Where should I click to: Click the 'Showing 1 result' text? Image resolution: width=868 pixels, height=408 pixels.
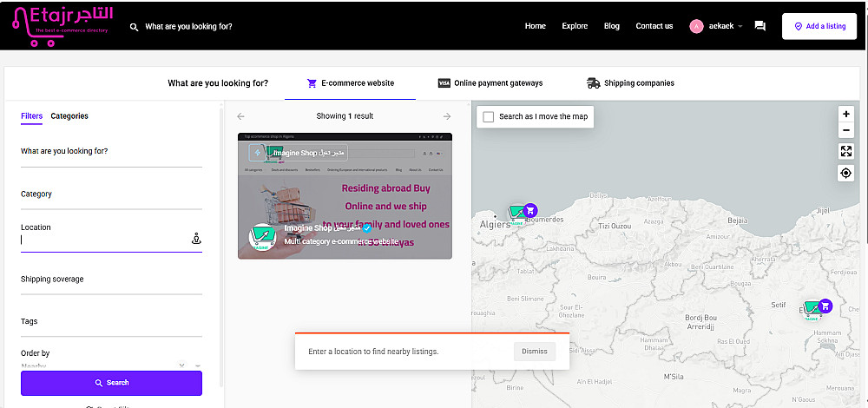pos(345,116)
